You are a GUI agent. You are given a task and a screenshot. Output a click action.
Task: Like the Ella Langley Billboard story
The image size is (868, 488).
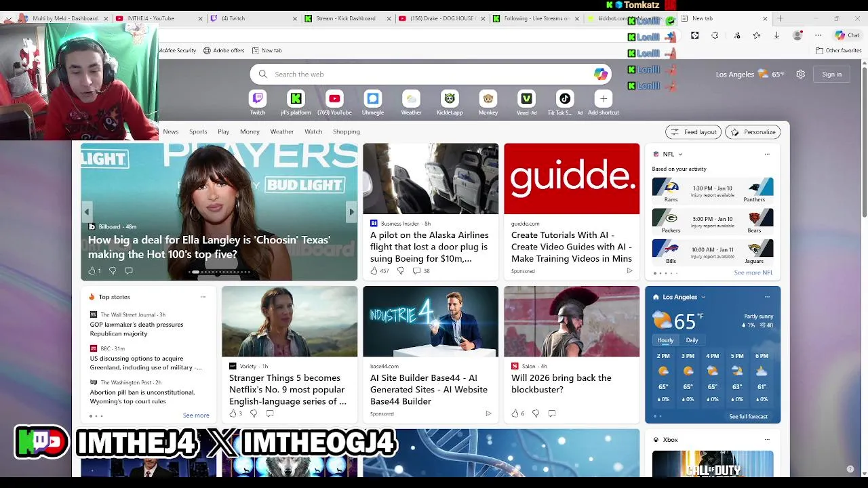(x=92, y=271)
